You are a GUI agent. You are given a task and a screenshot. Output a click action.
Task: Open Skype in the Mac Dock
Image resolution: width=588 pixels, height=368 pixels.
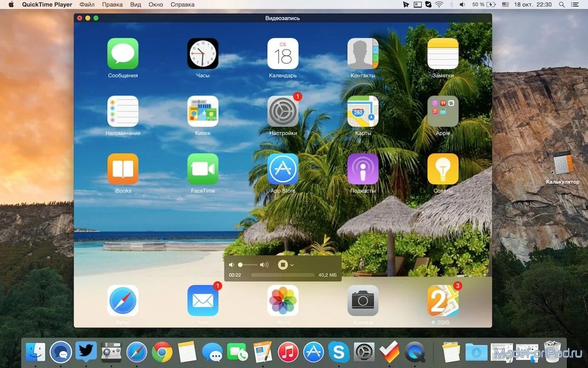339,352
